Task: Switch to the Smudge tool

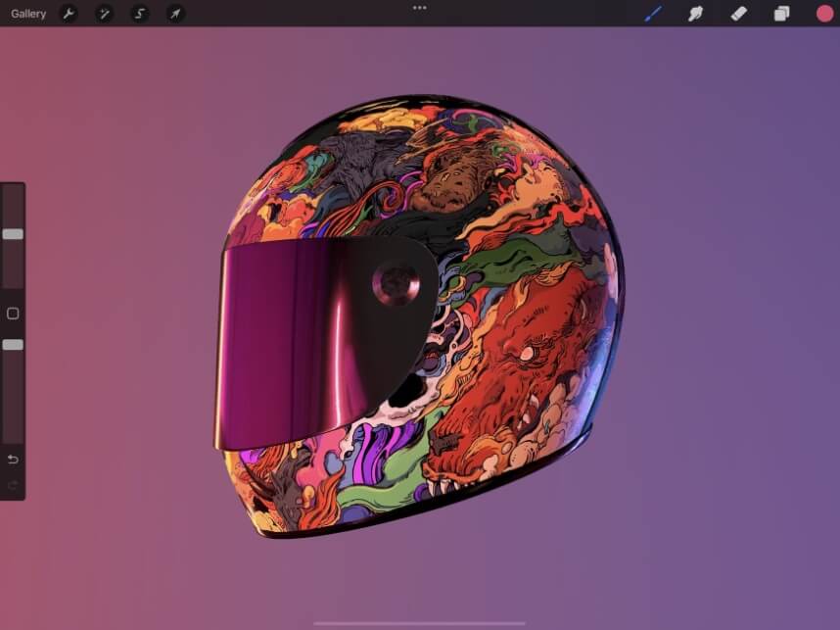Action: pos(695,13)
